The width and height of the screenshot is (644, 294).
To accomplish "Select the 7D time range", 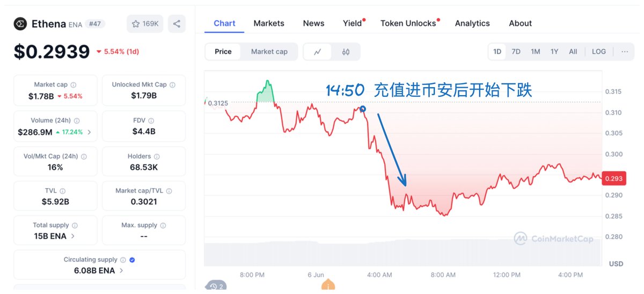I will pos(516,52).
